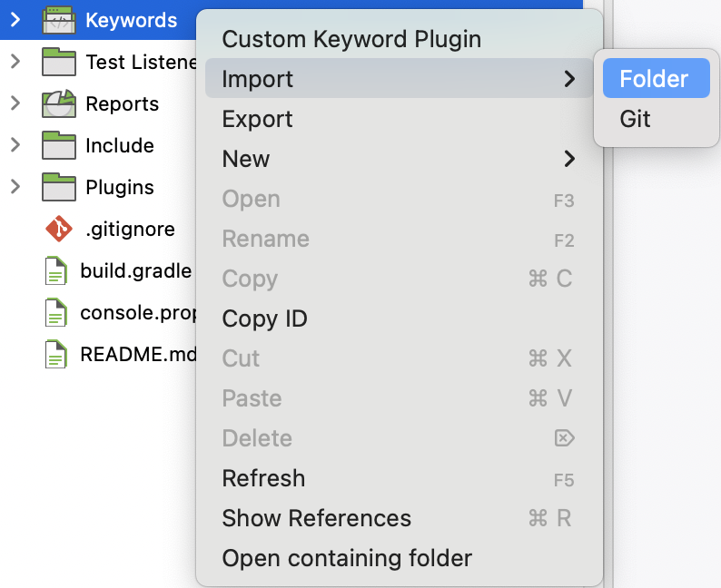Choose Folder from the Import submenu
721x588 pixels.
pyautogui.click(x=654, y=79)
